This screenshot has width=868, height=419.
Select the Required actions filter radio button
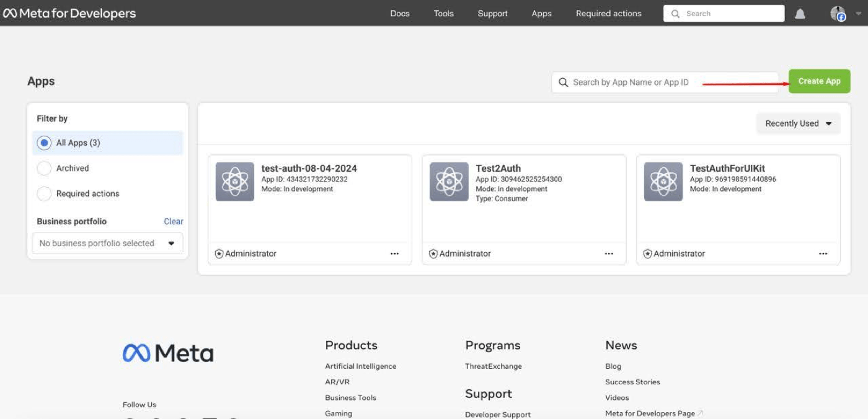pos(44,193)
